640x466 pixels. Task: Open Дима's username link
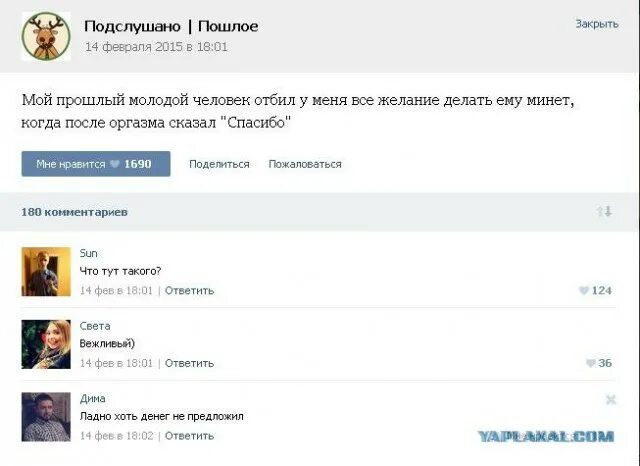[x=92, y=398]
